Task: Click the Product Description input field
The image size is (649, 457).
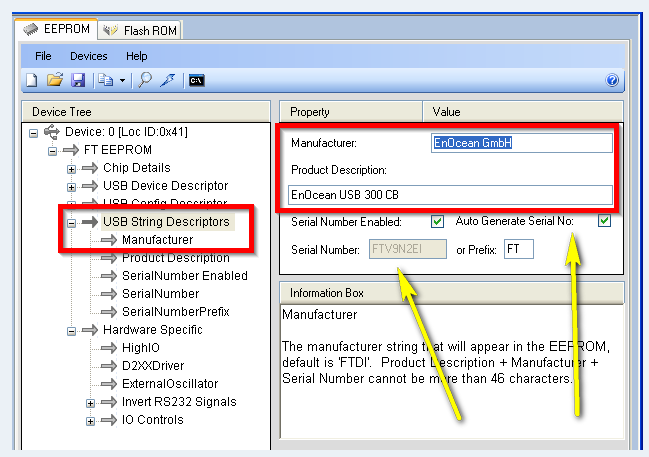Action: 450,195
